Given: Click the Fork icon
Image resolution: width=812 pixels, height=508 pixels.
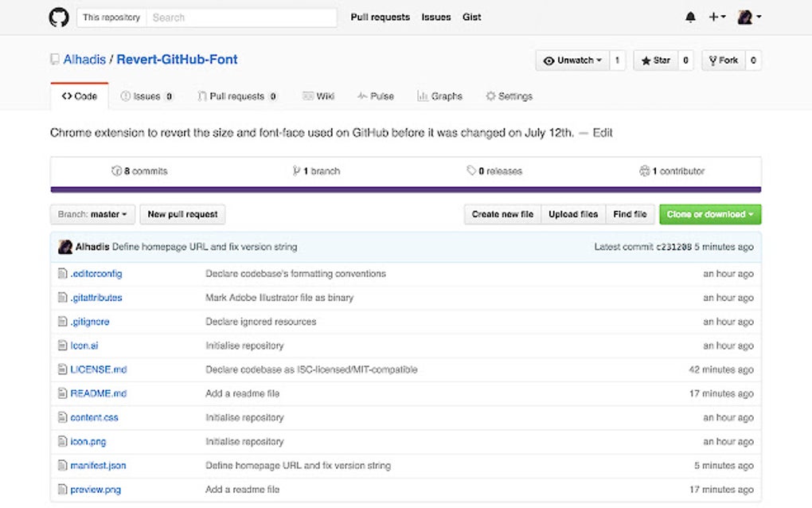Looking at the screenshot, I should click(714, 60).
